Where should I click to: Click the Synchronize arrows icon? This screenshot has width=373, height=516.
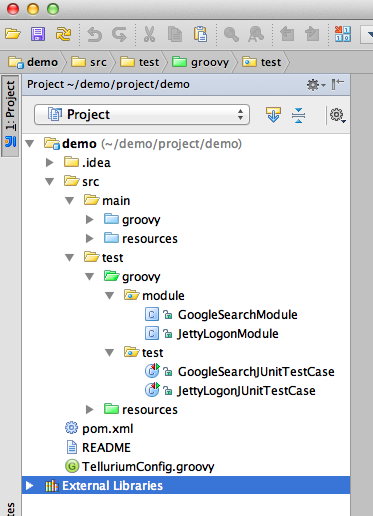(63, 34)
